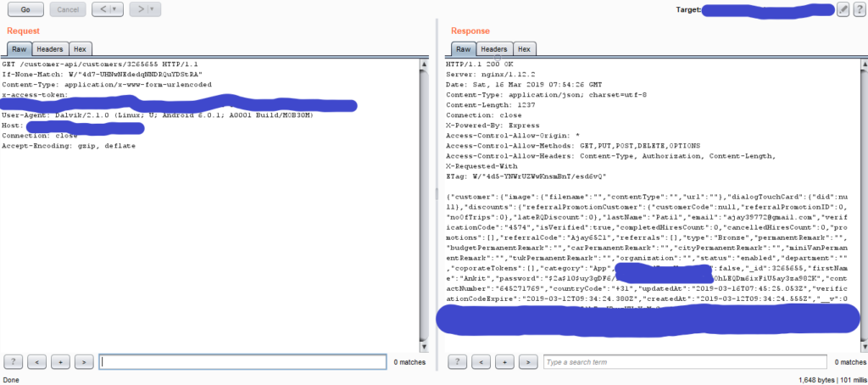Open help via top-right question mark icon
Viewport: 868px width, 385px height.
858,9
